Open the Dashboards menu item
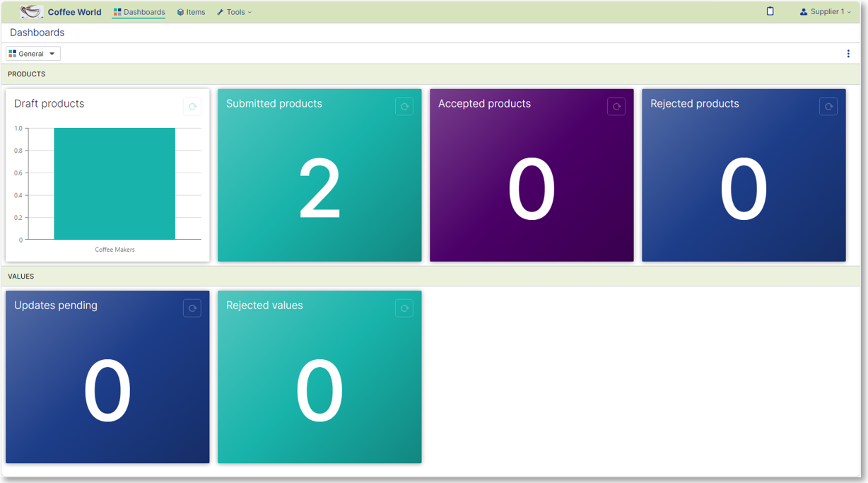This screenshot has height=483, width=868. click(x=139, y=12)
